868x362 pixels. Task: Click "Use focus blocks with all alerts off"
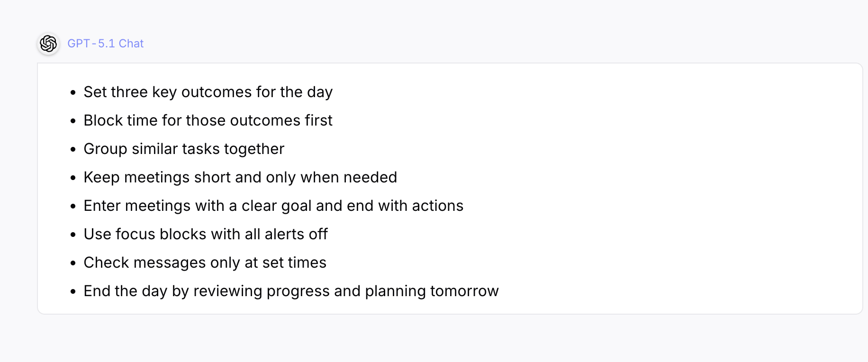pos(206,234)
